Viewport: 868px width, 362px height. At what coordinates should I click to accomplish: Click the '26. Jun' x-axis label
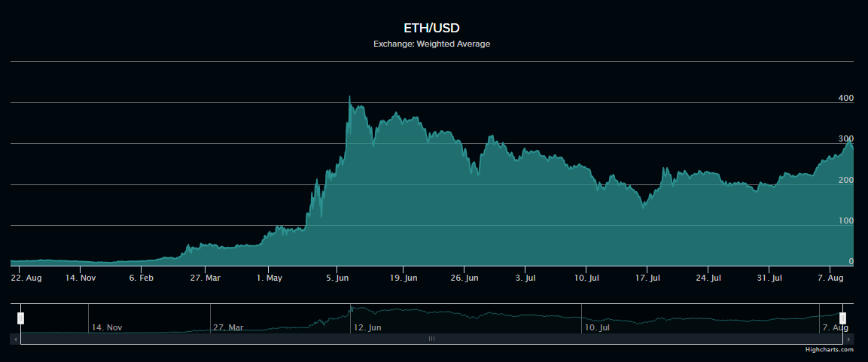[464, 278]
